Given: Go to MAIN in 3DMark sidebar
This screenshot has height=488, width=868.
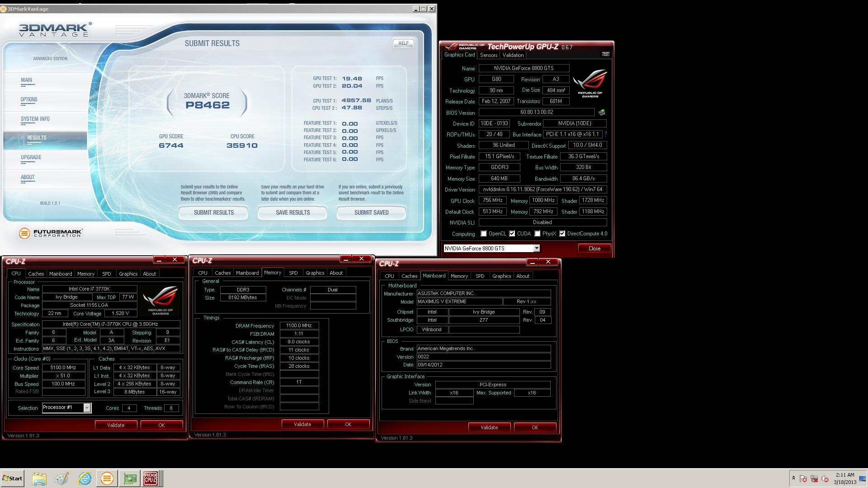Looking at the screenshot, I should click(26, 80).
